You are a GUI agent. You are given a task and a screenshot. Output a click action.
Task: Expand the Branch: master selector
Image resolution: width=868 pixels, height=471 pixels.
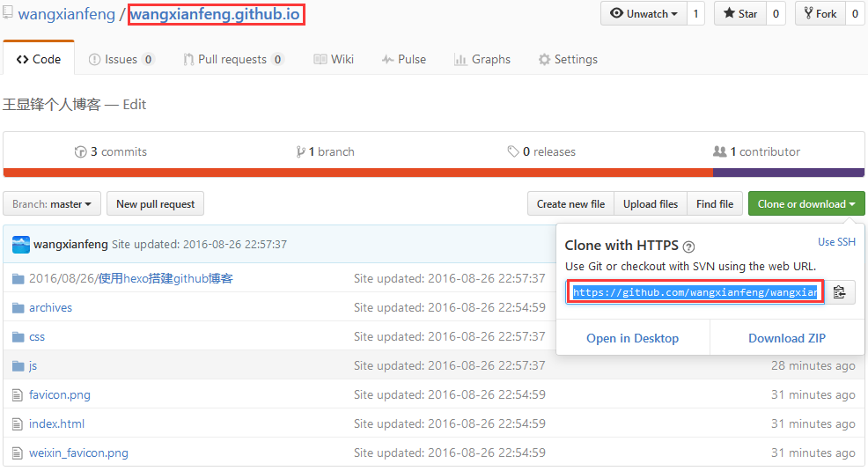[52, 204]
